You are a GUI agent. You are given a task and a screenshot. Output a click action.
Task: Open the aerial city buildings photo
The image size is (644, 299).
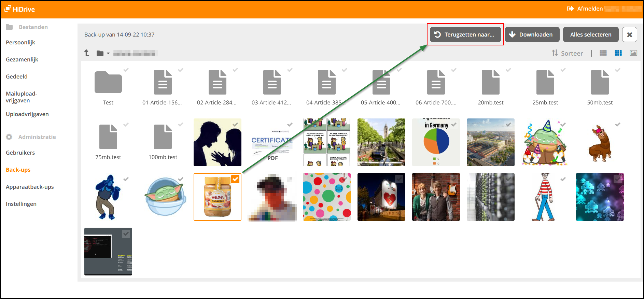tap(491, 142)
